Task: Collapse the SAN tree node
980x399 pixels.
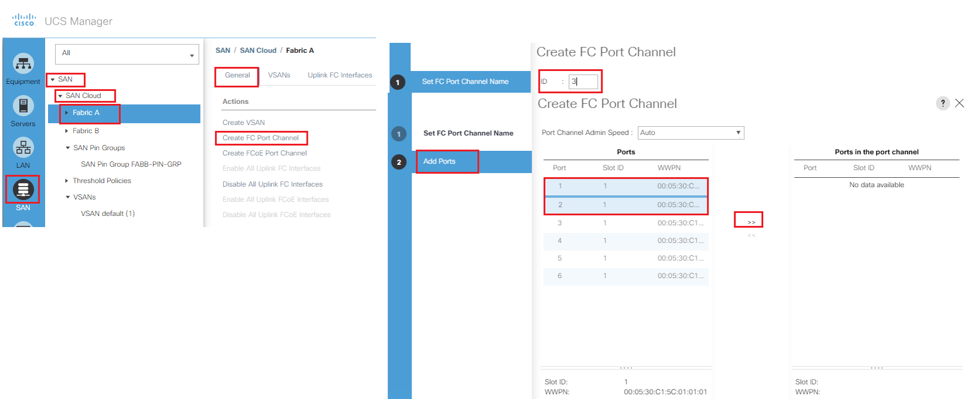Action: [x=53, y=79]
